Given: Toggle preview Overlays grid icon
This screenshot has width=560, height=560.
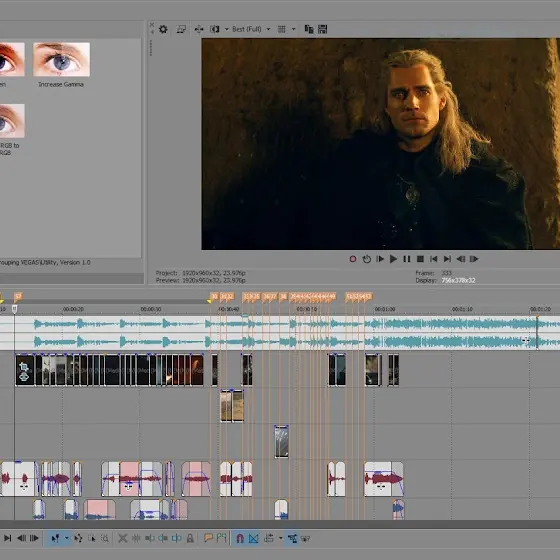Looking at the screenshot, I should click(x=282, y=29).
